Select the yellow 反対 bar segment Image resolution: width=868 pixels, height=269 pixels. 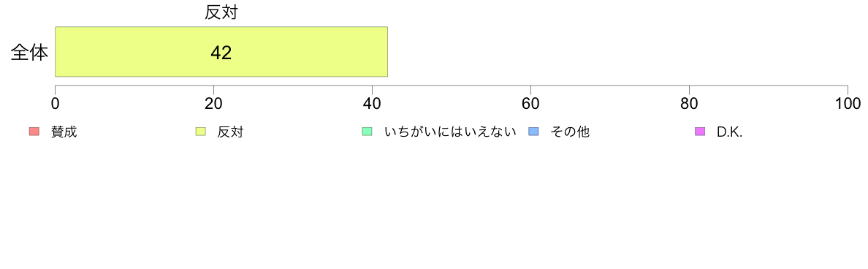(221, 51)
